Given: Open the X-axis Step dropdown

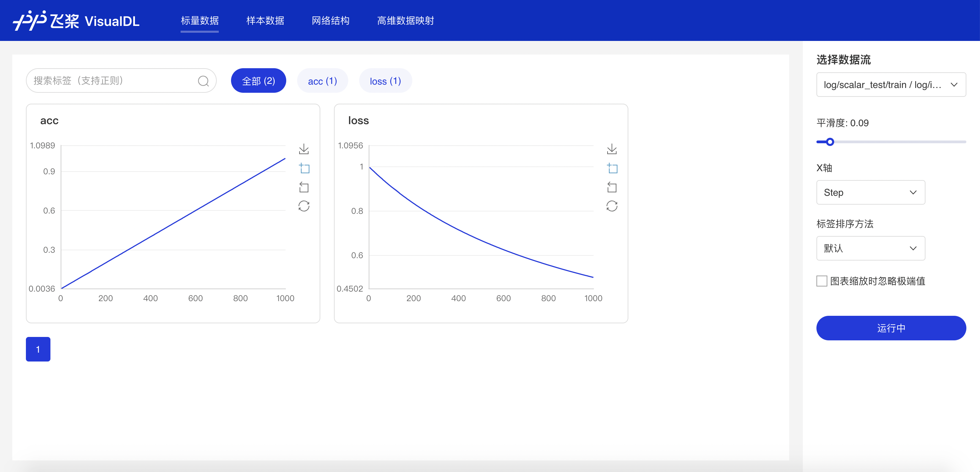Looking at the screenshot, I should pos(870,192).
